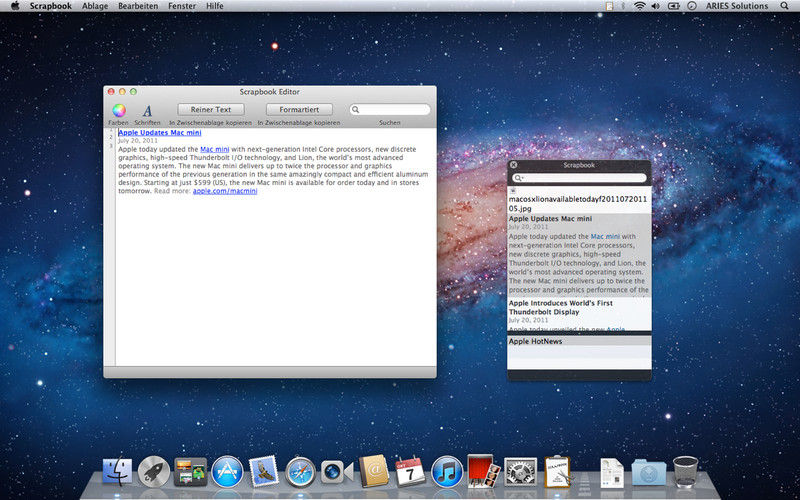Launch Safari from the Dock
This screenshot has height=500, width=800.
[301, 471]
